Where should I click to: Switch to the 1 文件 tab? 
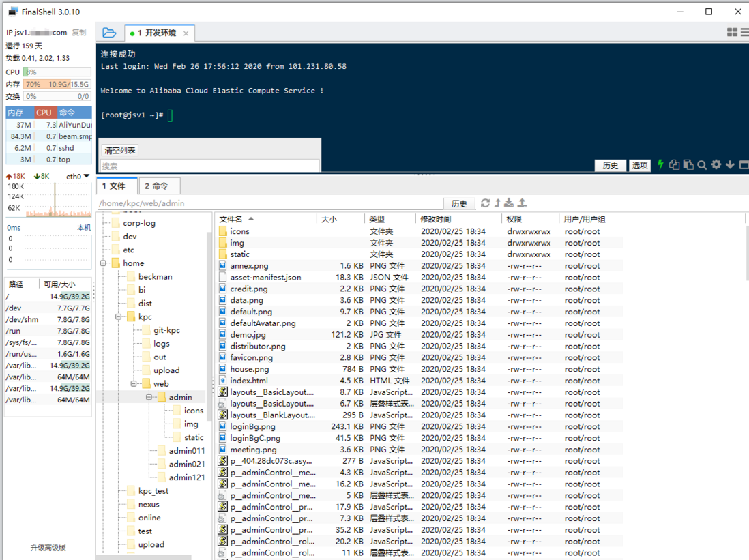[x=116, y=186]
